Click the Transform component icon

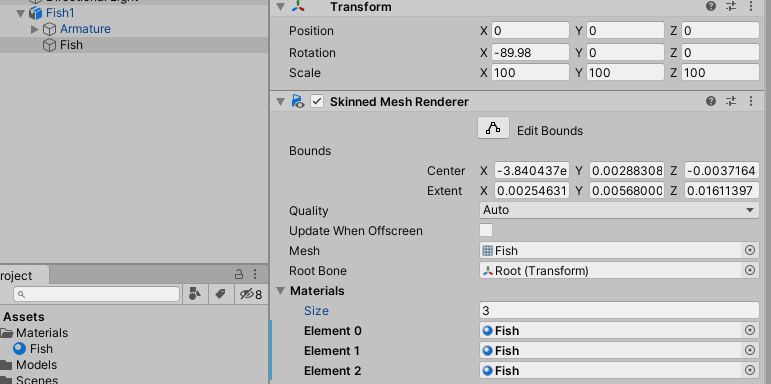click(298, 6)
